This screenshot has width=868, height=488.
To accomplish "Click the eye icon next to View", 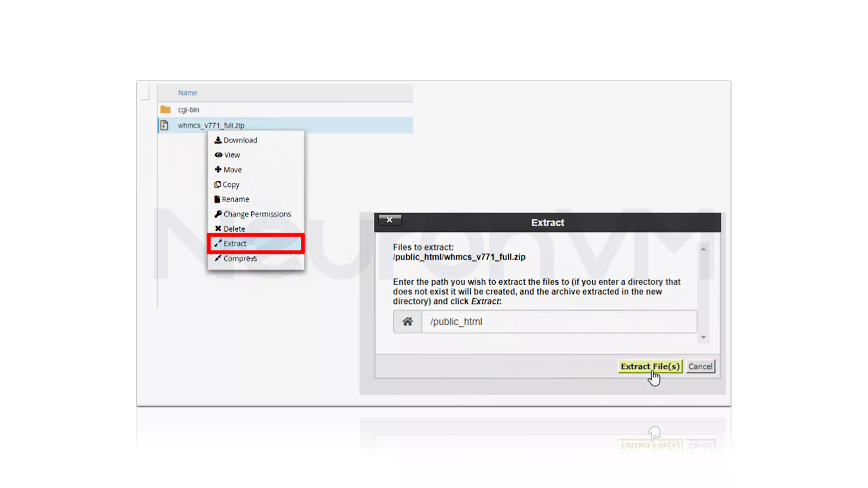I will pos(218,155).
